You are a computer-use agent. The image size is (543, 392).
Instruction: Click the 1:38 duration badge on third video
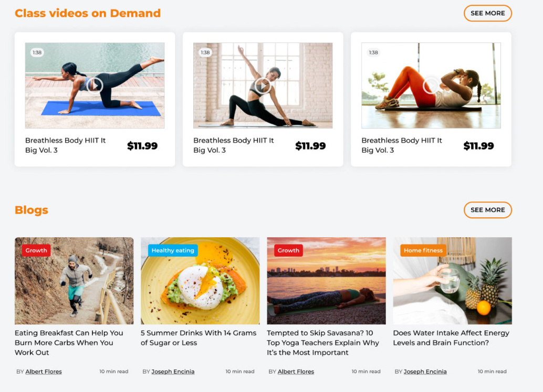coord(373,52)
